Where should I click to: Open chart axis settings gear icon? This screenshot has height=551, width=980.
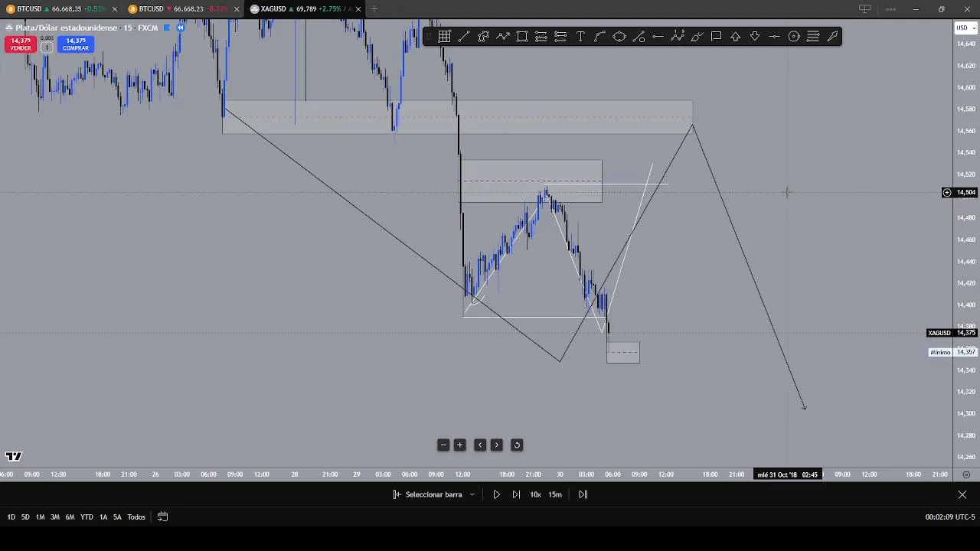click(x=966, y=474)
